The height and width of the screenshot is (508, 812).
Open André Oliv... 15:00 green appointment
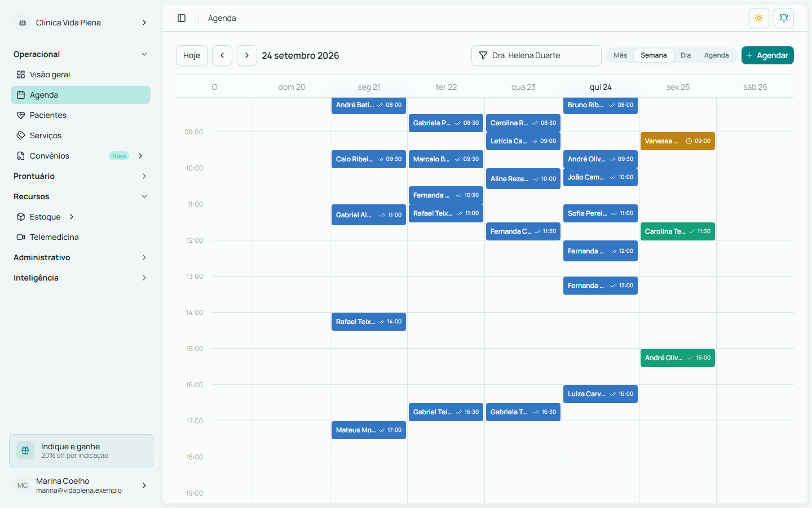click(x=678, y=358)
